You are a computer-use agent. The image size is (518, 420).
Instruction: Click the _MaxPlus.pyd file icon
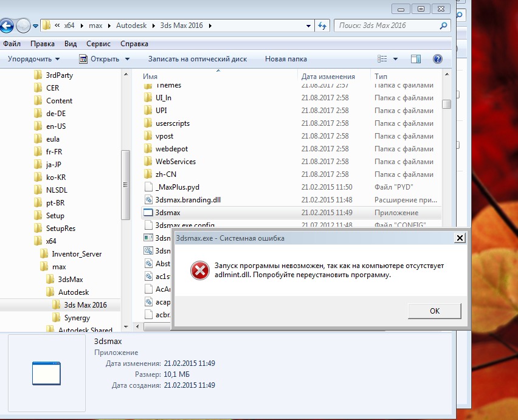tap(148, 187)
